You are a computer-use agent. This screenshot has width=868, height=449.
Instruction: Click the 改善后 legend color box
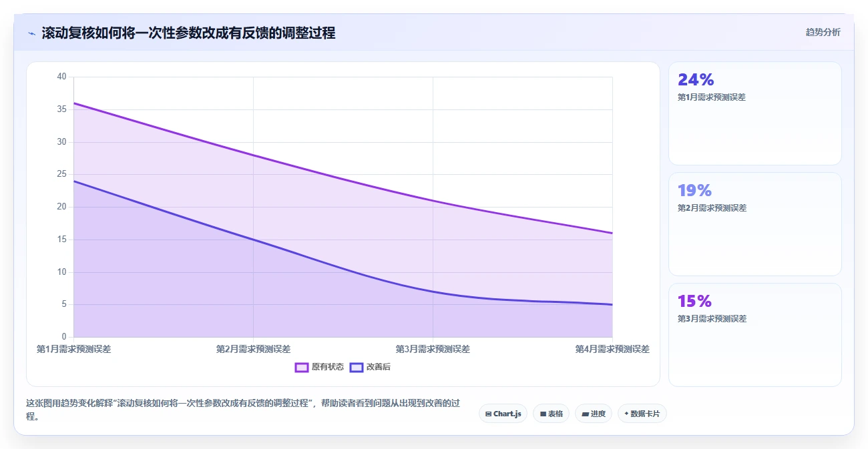pyautogui.click(x=357, y=367)
